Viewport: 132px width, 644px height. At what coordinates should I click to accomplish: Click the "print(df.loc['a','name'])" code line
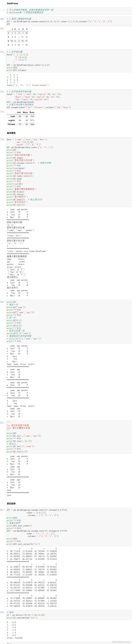click(20, 446)
